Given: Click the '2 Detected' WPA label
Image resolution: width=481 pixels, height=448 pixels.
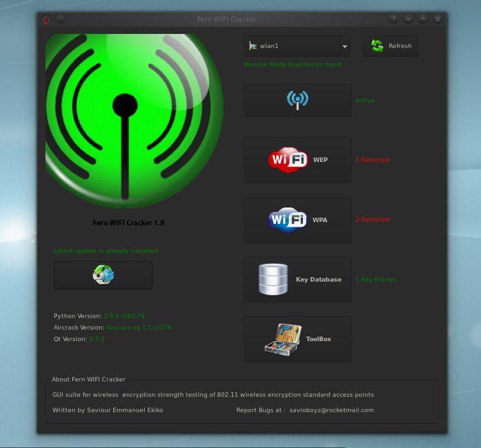Looking at the screenshot, I should click(372, 220).
